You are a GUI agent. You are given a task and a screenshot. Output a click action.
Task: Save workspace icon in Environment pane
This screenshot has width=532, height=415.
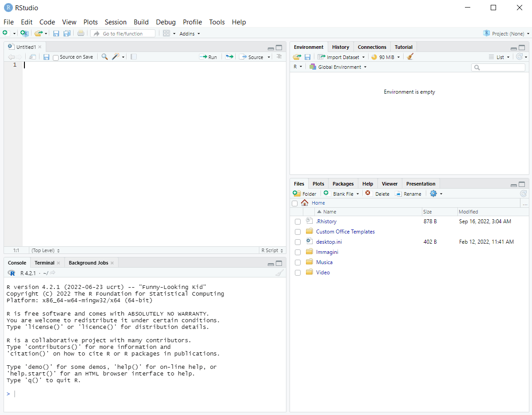click(307, 57)
